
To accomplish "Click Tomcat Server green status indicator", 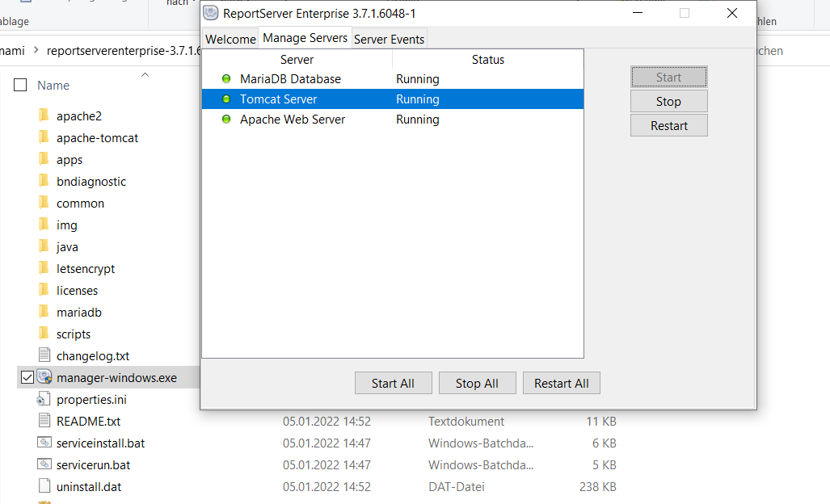I will pyautogui.click(x=226, y=99).
